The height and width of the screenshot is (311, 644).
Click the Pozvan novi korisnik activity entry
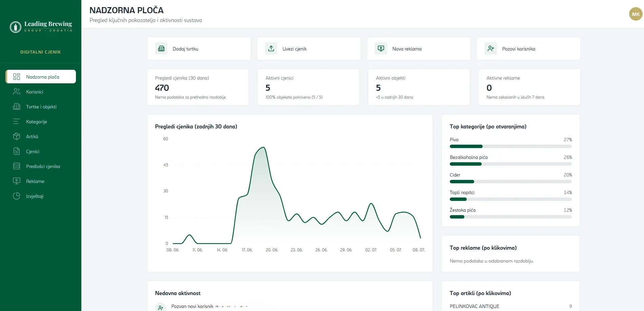coord(290,306)
